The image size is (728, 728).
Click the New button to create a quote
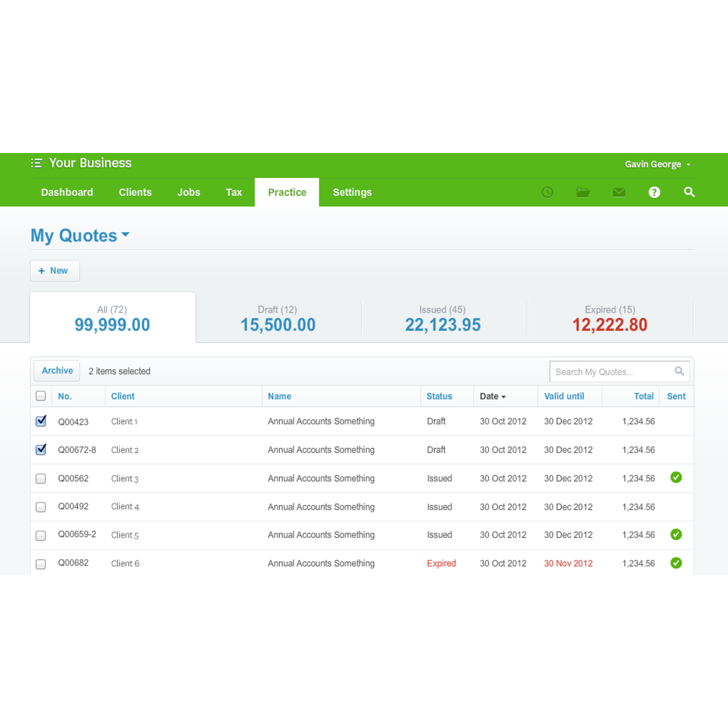[55, 271]
